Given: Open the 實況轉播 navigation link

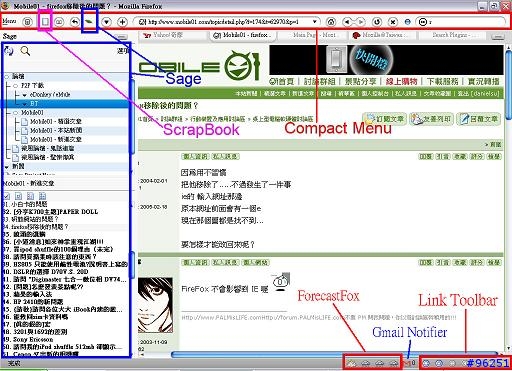Looking at the screenshot, I should pos(483,81).
